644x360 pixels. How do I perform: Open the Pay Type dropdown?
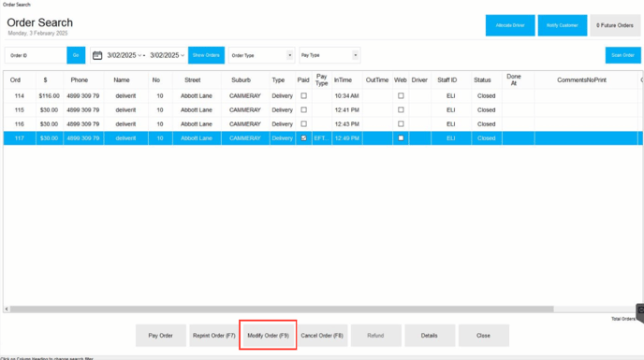coord(329,55)
